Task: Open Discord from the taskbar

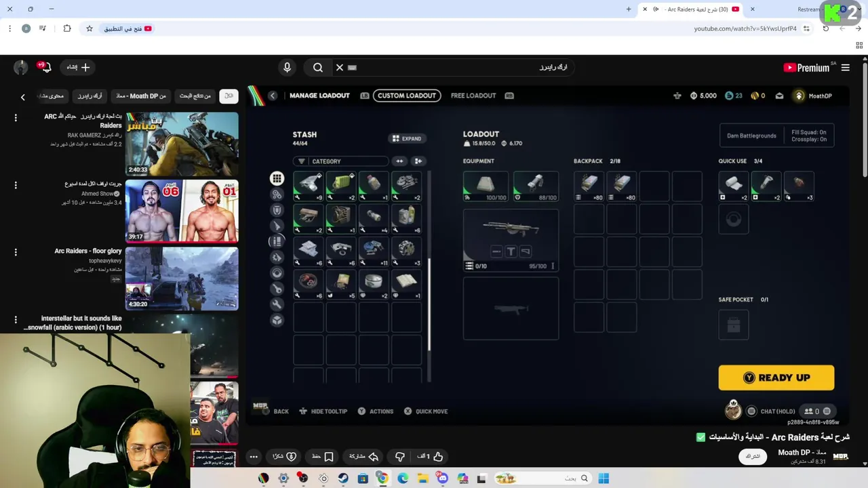Action: 443,479
